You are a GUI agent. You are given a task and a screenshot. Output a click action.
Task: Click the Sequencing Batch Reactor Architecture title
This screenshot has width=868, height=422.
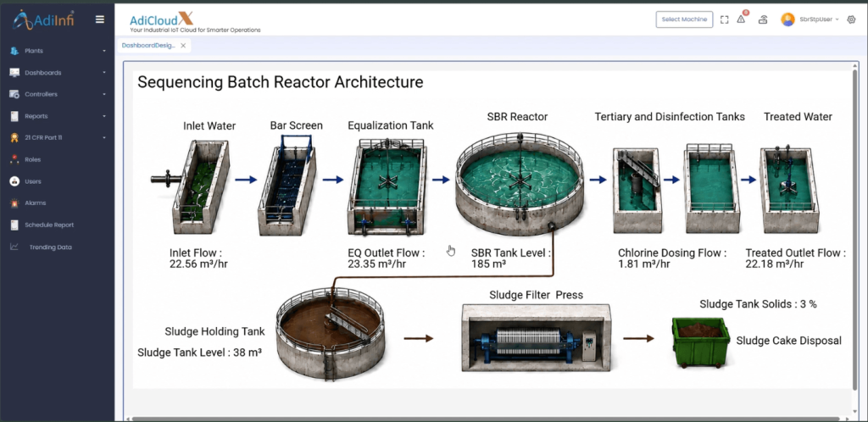point(280,82)
